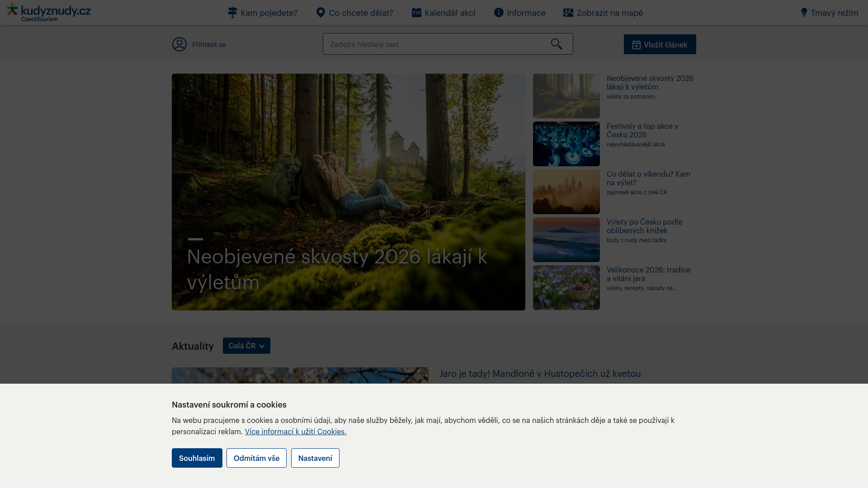This screenshot has width=868, height=488.
Task: Click the map icon beside Zobrazit na mapě
Action: tap(568, 13)
